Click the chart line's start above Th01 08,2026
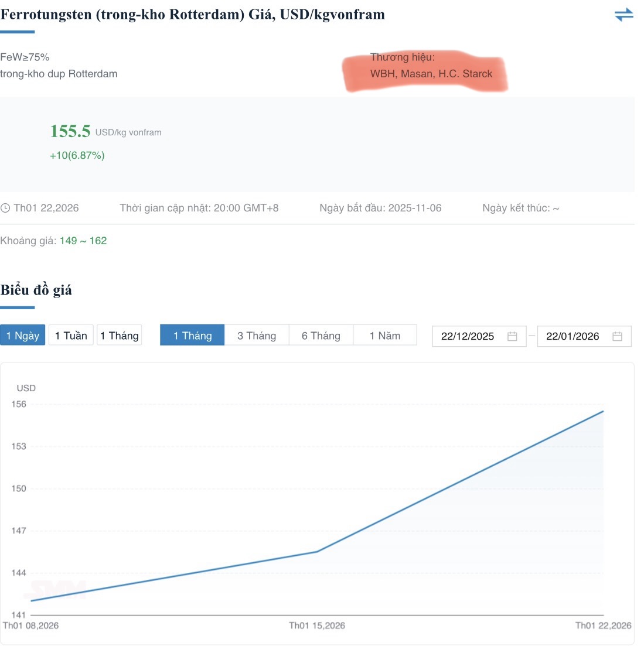 pyautogui.click(x=31, y=601)
